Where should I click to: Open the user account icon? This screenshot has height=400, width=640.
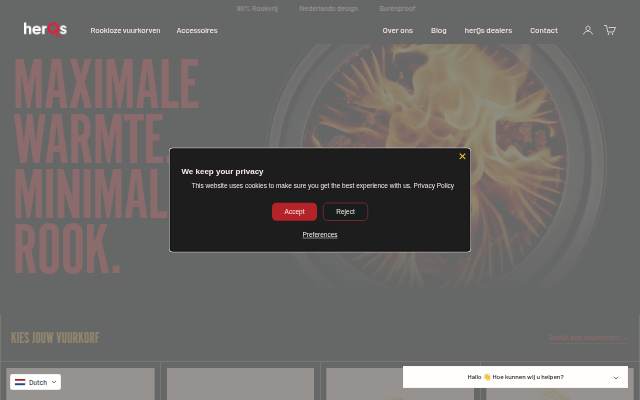tap(588, 30)
